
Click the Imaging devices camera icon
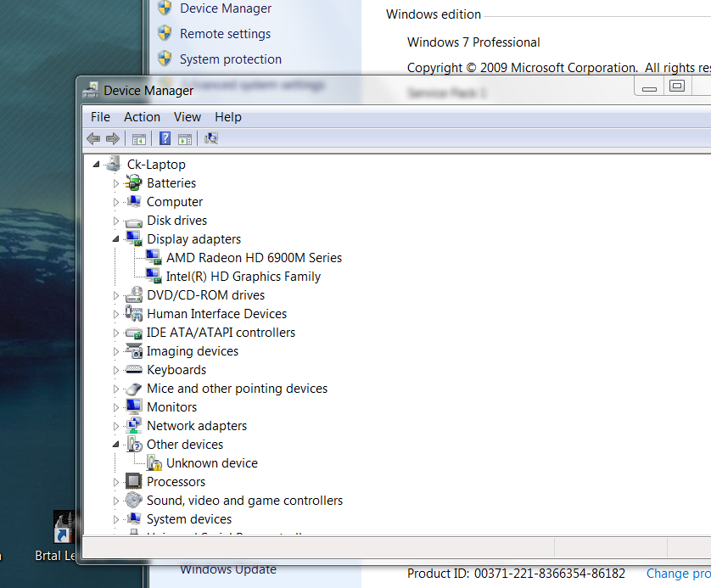coord(134,351)
